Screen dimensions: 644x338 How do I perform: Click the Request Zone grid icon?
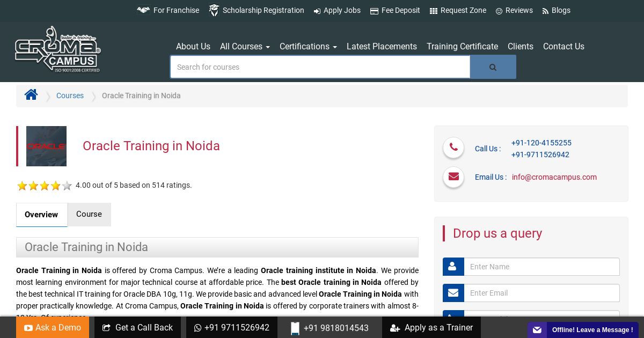434,11
